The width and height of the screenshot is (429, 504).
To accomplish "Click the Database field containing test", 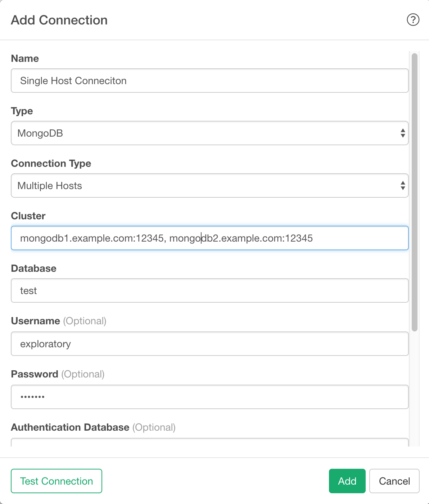I will (210, 290).
